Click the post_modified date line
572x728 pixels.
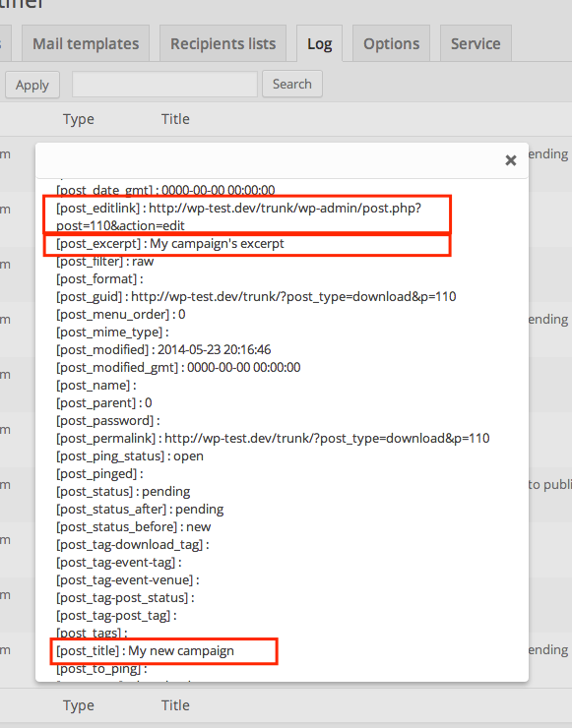[x=163, y=349]
